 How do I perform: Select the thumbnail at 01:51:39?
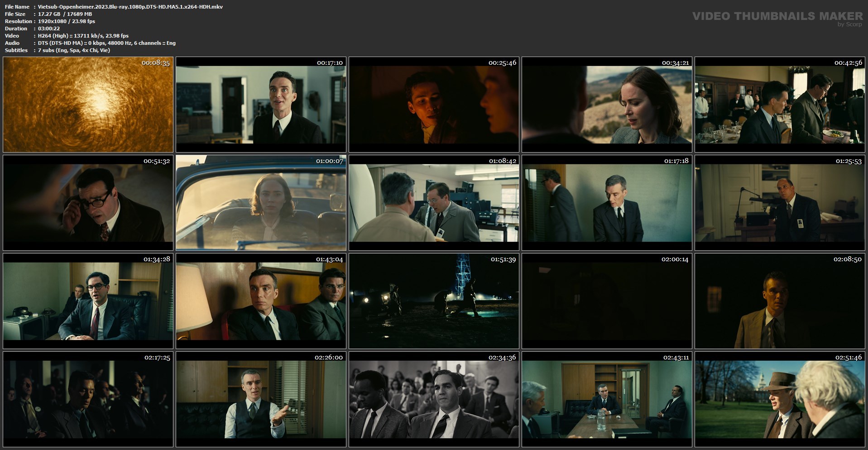(x=434, y=301)
